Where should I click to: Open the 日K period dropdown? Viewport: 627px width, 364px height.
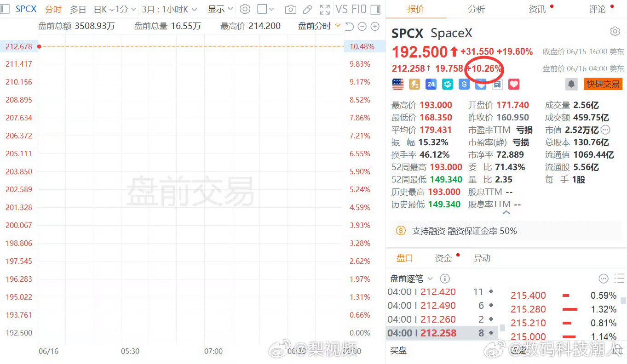[x=104, y=9]
